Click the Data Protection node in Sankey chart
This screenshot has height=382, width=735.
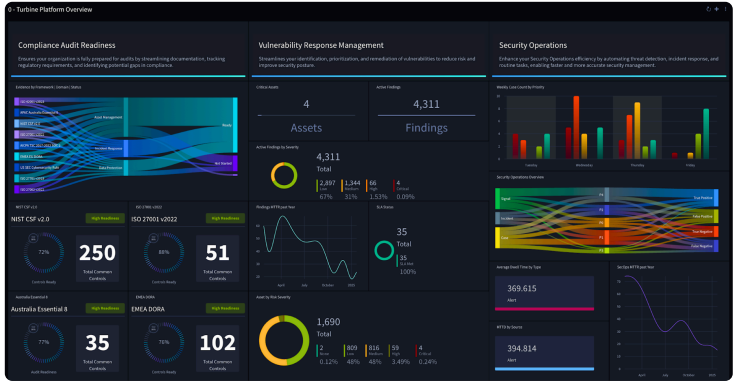(126, 168)
